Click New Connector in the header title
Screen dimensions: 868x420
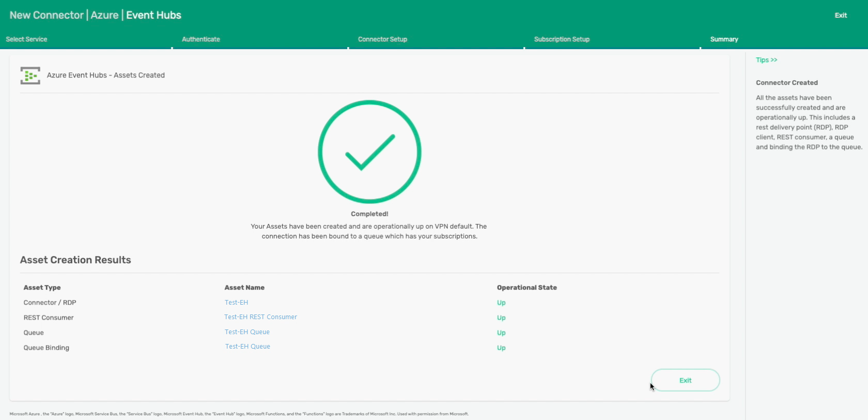(x=47, y=16)
